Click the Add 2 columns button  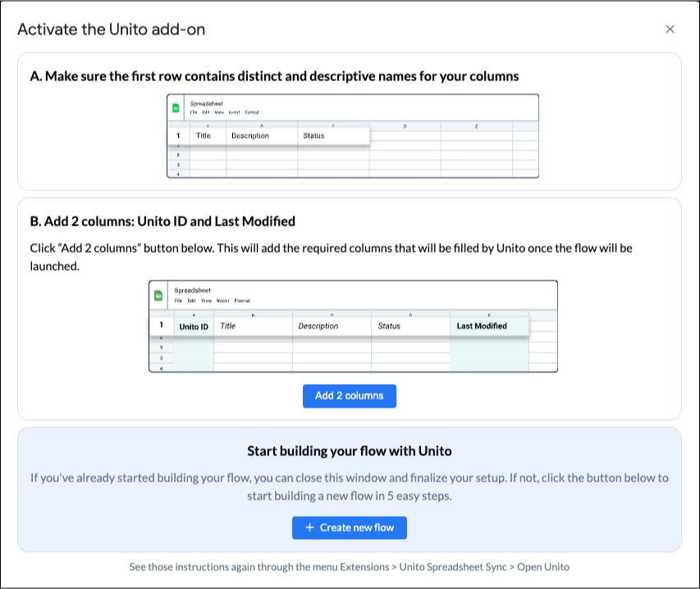[349, 395]
